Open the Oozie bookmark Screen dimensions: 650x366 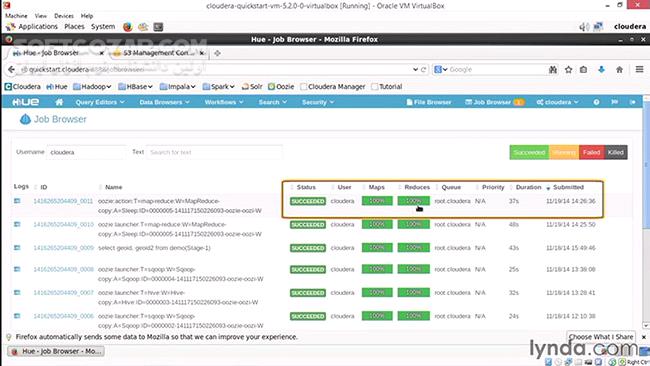281,87
